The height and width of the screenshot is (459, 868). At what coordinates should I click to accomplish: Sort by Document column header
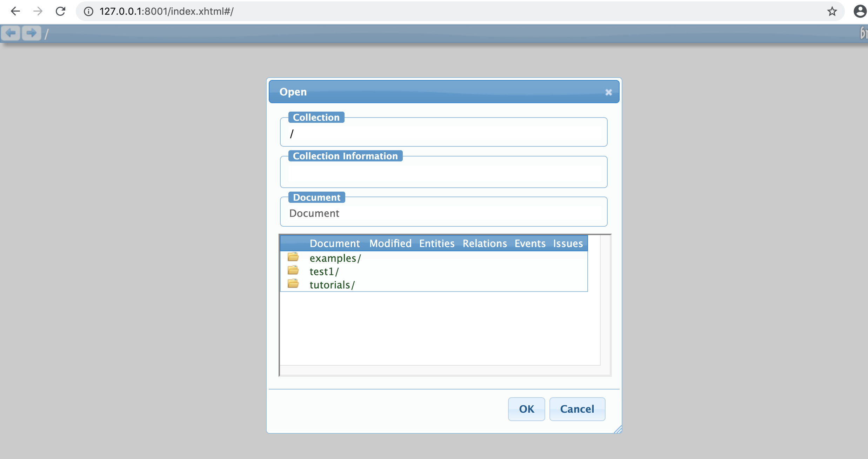[334, 244]
